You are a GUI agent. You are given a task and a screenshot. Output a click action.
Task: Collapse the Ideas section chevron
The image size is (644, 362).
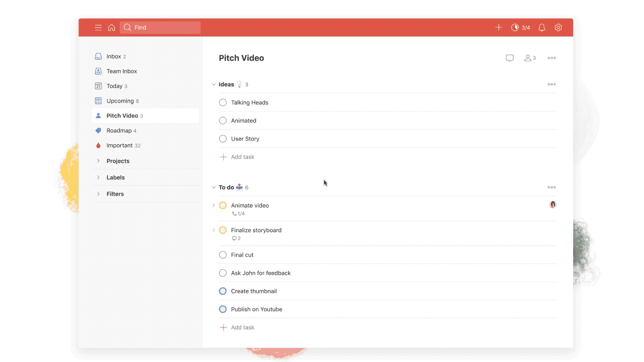pyautogui.click(x=214, y=84)
